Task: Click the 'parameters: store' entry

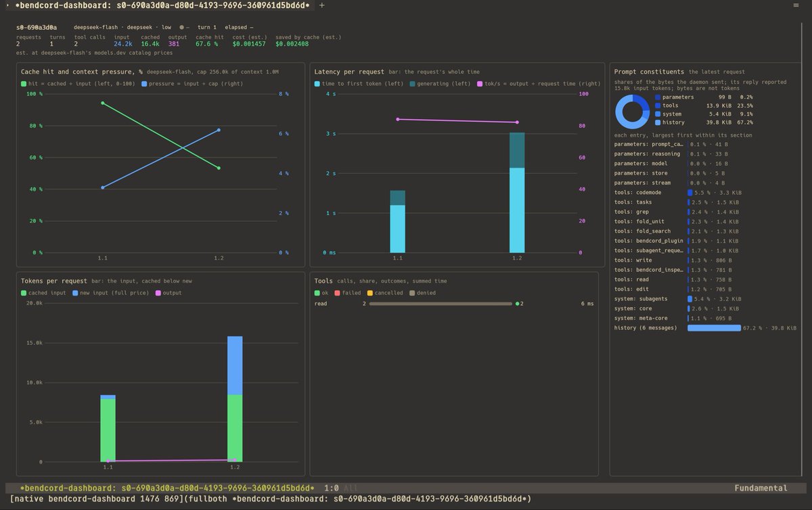Action: [x=641, y=173]
